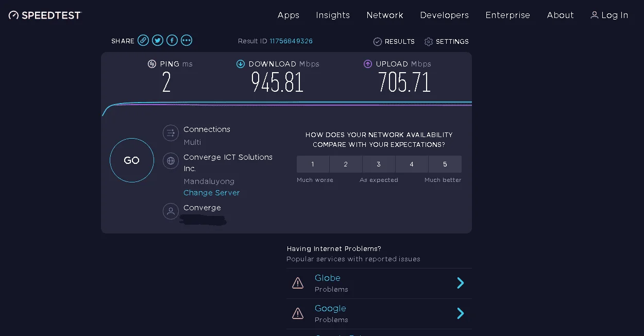The height and width of the screenshot is (336, 644).
Task: Open more share options ellipsis icon
Action: pos(187,40)
